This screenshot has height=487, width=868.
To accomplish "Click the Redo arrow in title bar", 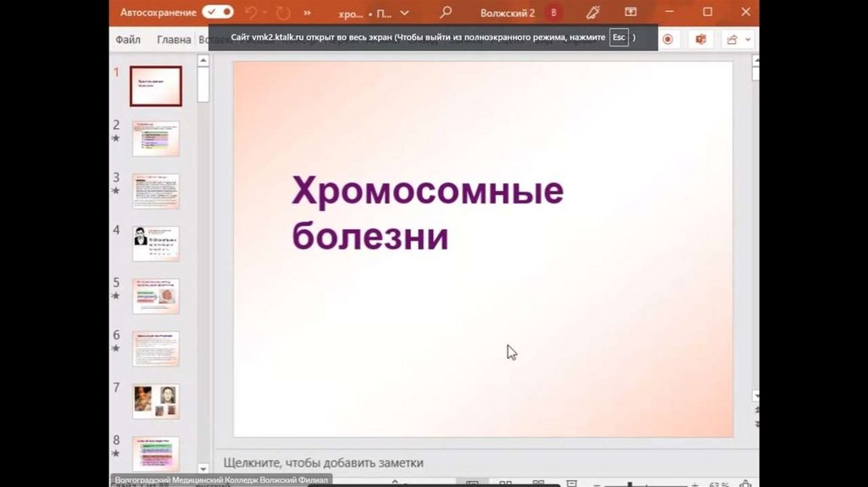I will coord(282,13).
